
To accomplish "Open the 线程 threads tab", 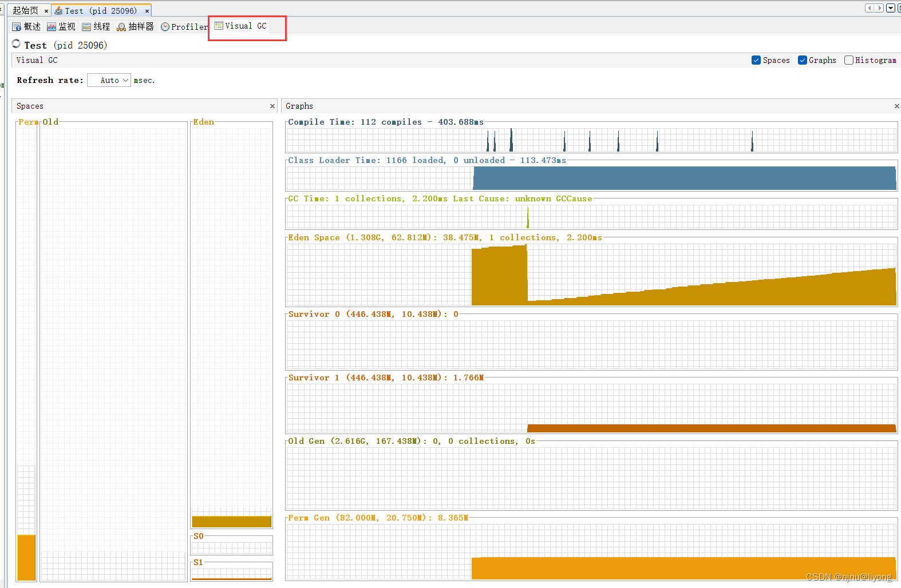I will [96, 26].
